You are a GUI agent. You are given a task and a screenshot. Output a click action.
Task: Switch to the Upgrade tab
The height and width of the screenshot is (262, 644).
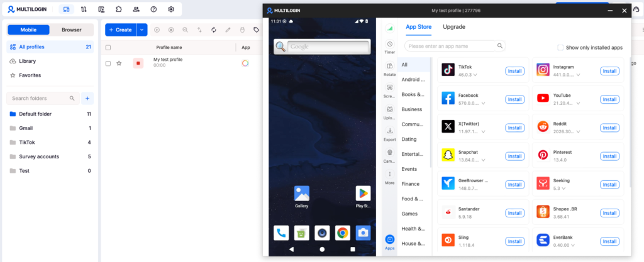click(454, 27)
